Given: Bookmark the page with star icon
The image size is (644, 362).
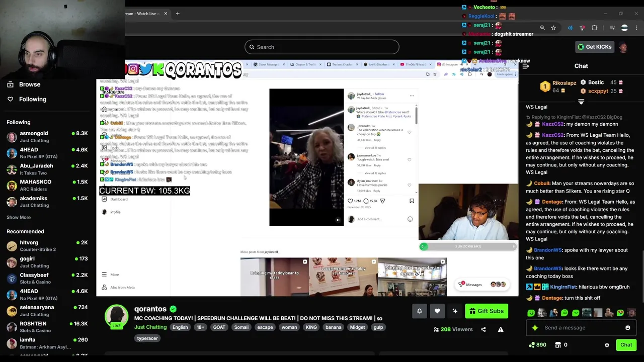Looking at the screenshot, I should click(x=553, y=28).
